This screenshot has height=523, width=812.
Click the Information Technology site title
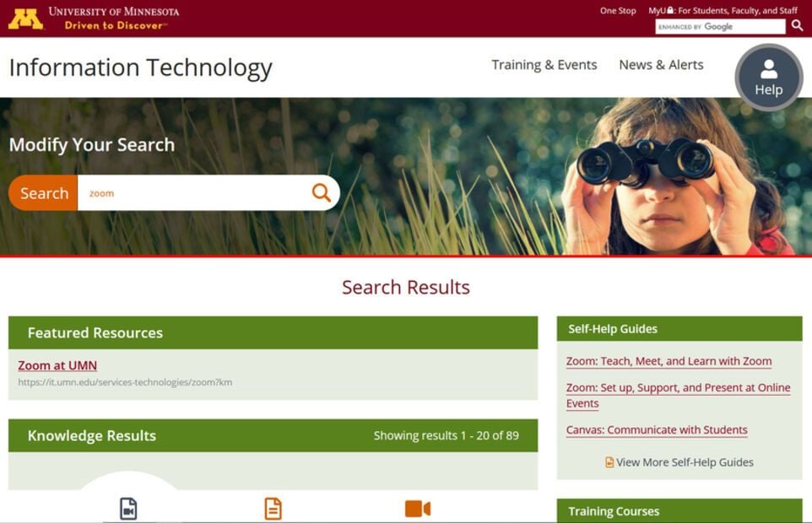tap(141, 67)
